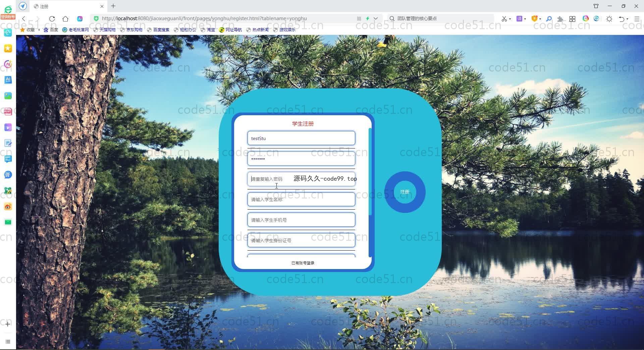Image resolution: width=644 pixels, height=350 pixels.
Task: Click the green security shield in the address bar
Action: 96,18
